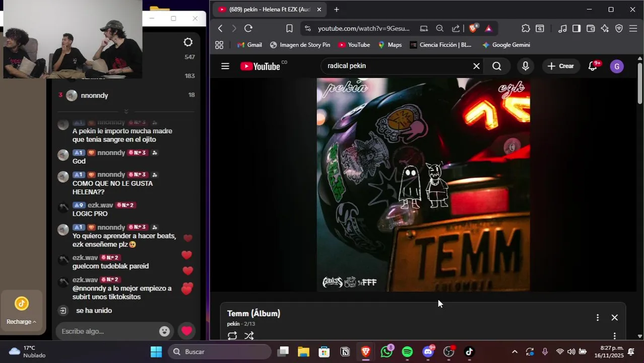The width and height of the screenshot is (644, 363).
Task: Close the Temm playlist panel
Action: (615, 318)
